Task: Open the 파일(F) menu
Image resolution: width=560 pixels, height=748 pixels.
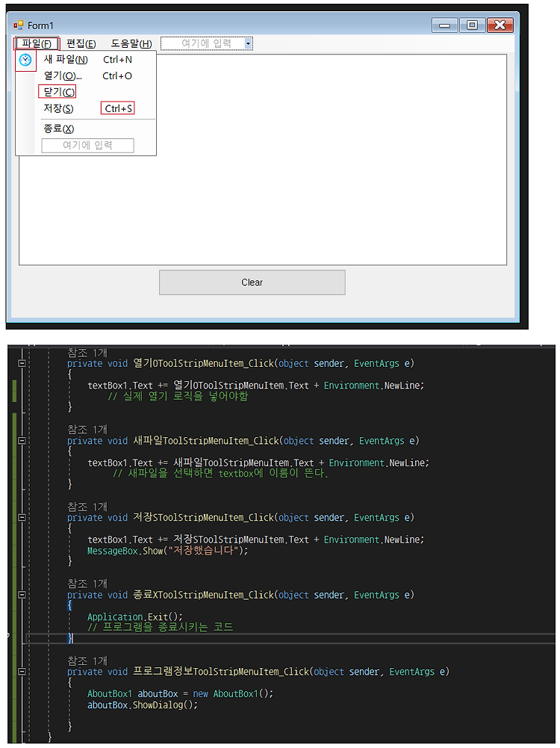Action: click(x=37, y=44)
